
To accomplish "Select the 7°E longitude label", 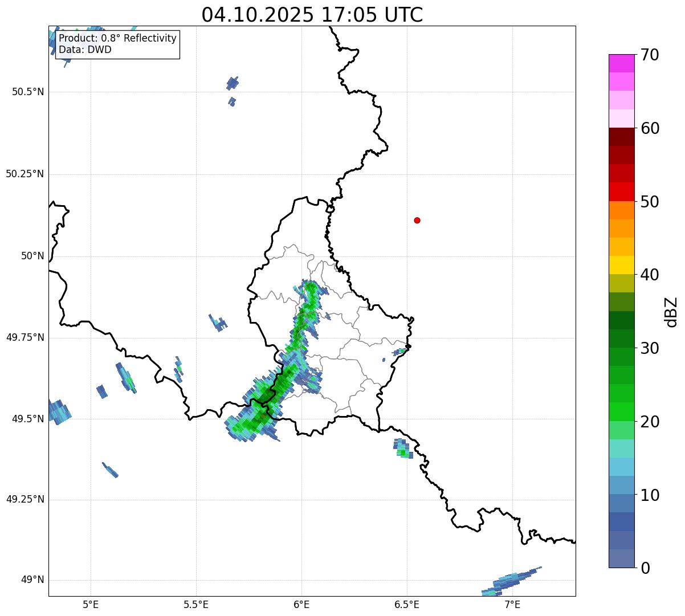I will 512,604.
